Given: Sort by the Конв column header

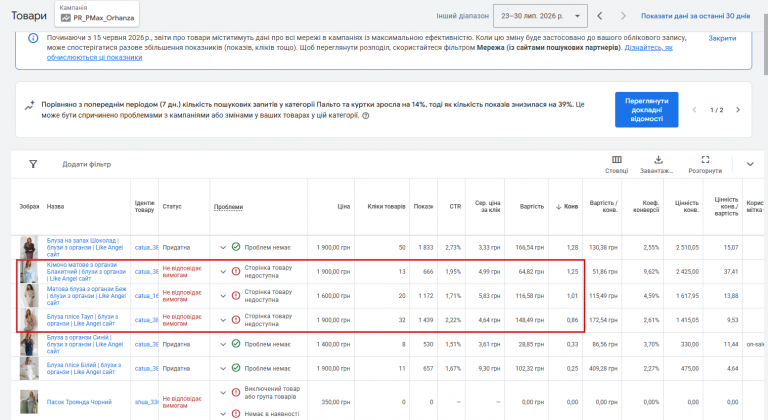Looking at the screenshot, I should pos(567,206).
